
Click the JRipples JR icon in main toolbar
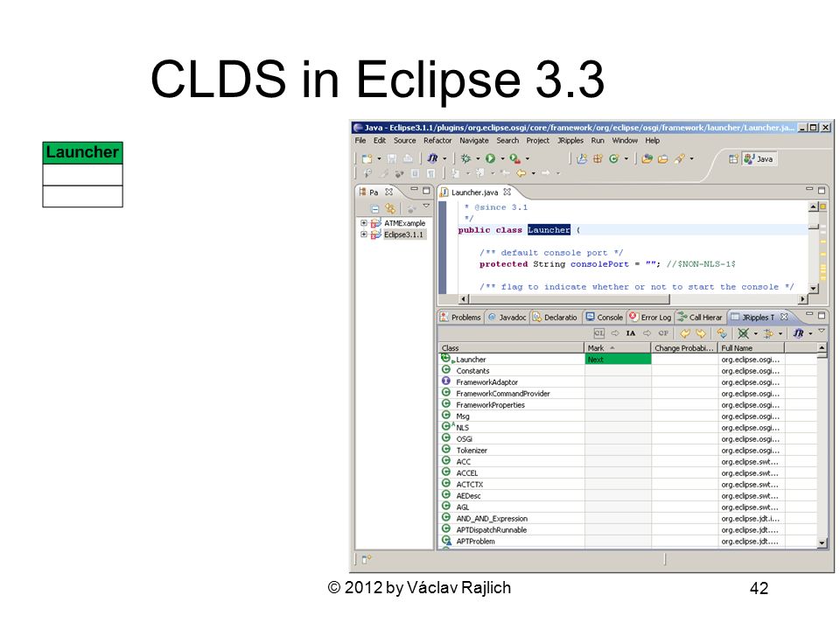(433, 158)
